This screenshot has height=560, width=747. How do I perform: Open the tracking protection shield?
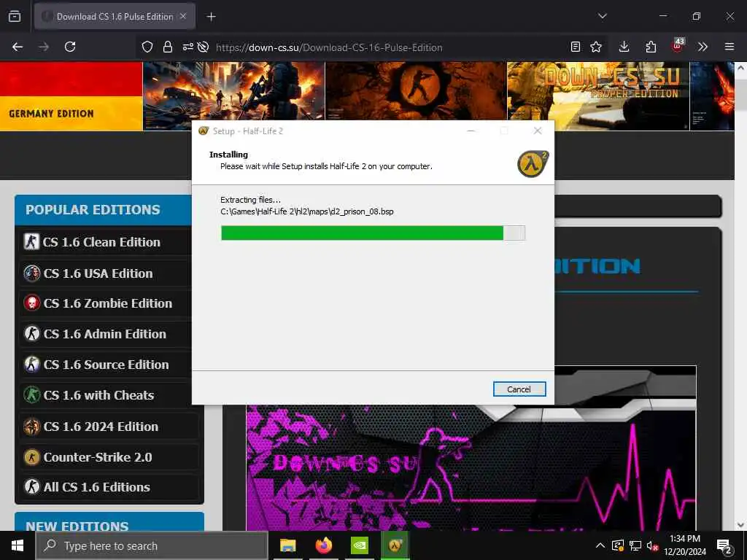[147, 47]
